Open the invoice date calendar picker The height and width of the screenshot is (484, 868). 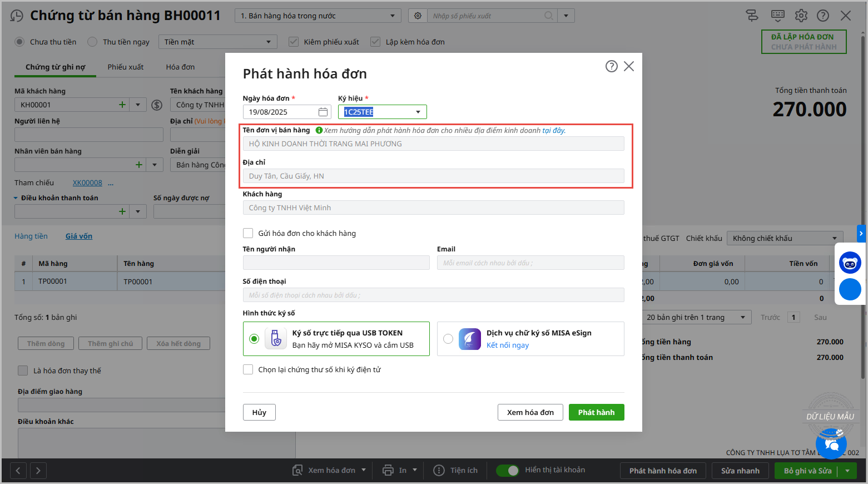[x=323, y=112]
